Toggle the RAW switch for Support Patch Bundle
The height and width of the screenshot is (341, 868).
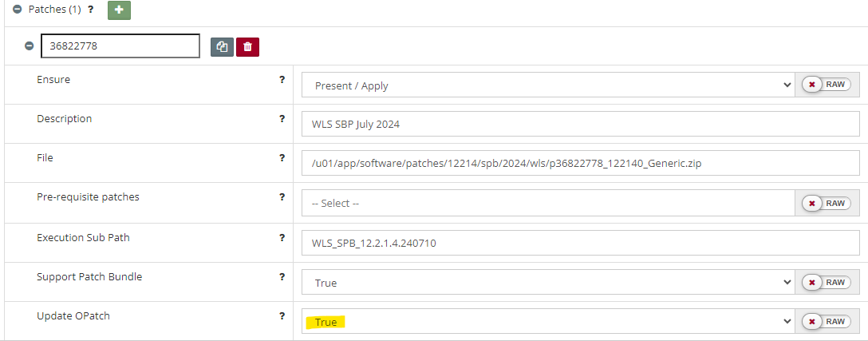[827, 282]
